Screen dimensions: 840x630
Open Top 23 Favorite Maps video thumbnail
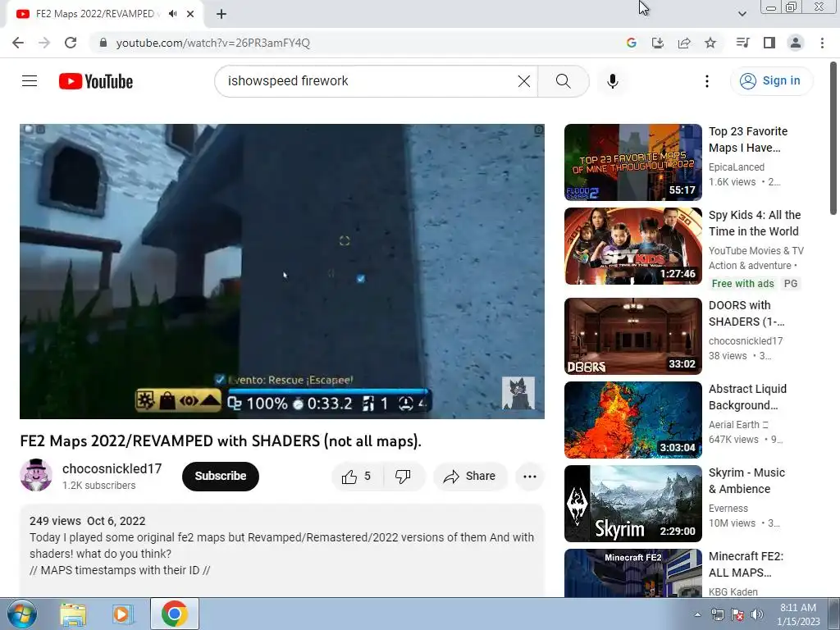coord(632,162)
